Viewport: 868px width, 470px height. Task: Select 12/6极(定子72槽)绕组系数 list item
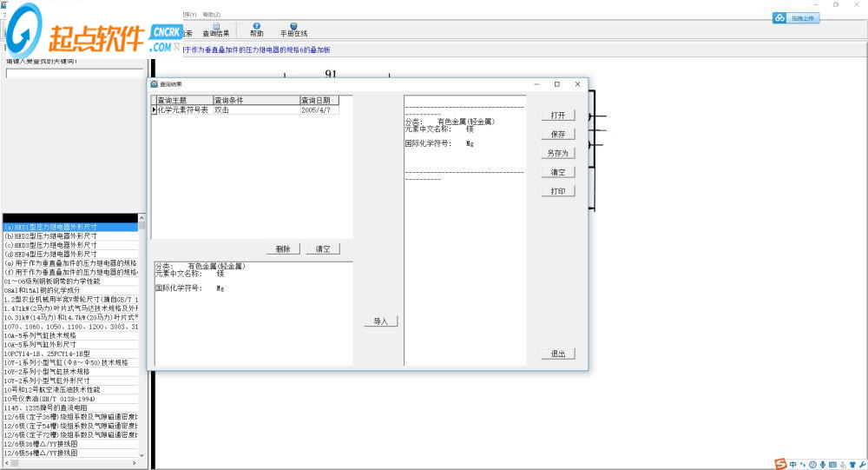point(70,434)
